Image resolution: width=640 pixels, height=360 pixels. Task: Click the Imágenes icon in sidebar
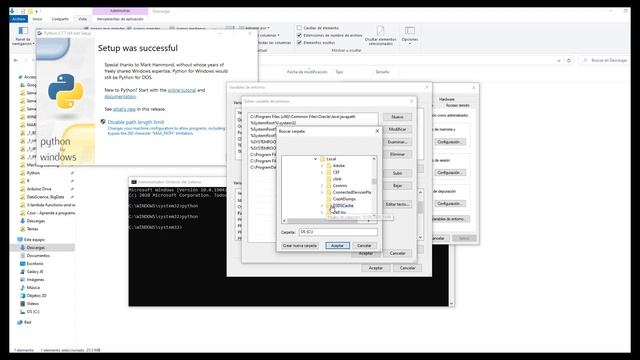click(x=22, y=280)
